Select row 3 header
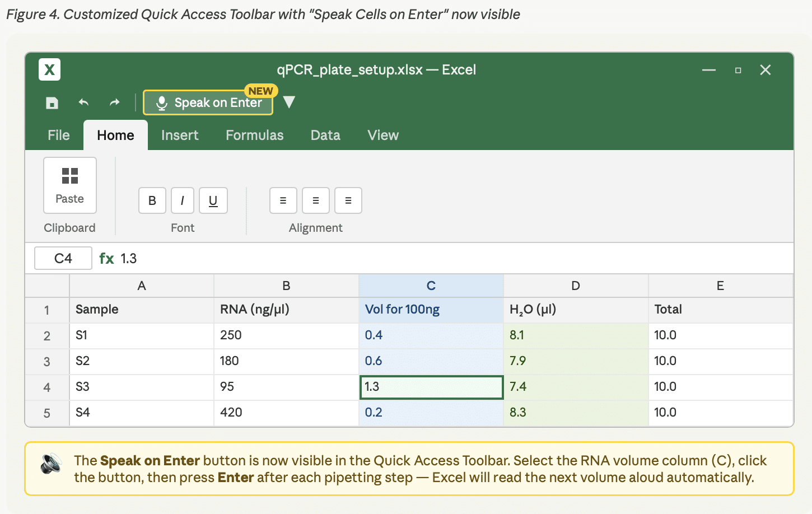812x514 pixels. point(47,361)
